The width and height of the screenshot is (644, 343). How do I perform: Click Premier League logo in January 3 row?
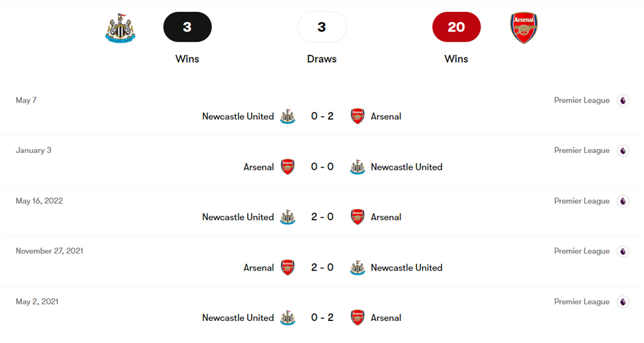pyautogui.click(x=623, y=150)
